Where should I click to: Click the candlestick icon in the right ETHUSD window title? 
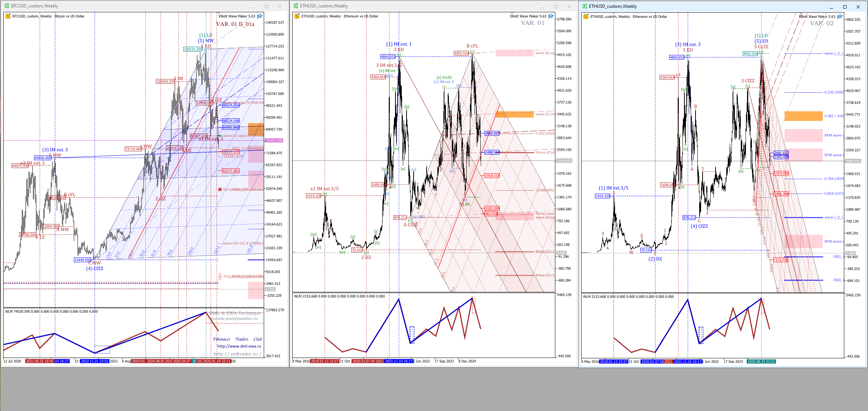[585, 6]
